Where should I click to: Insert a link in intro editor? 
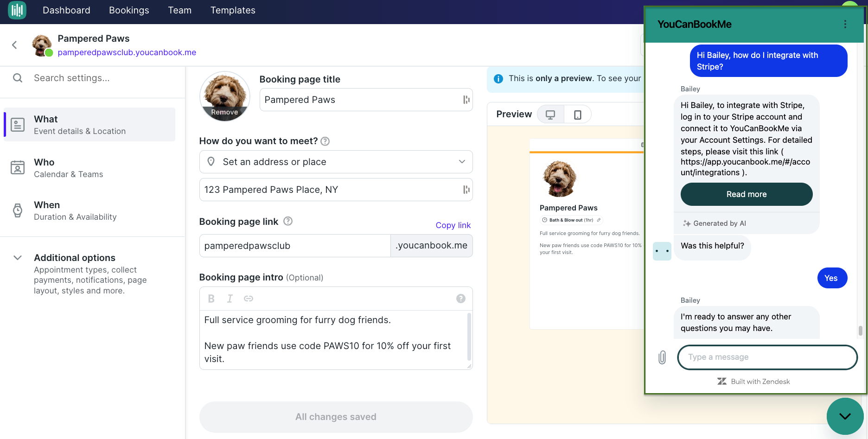pos(249,299)
